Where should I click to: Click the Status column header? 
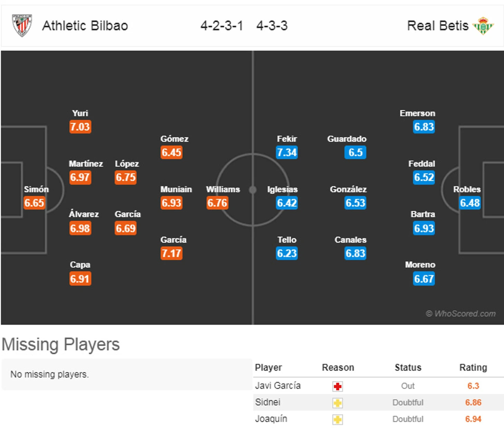pos(408,368)
